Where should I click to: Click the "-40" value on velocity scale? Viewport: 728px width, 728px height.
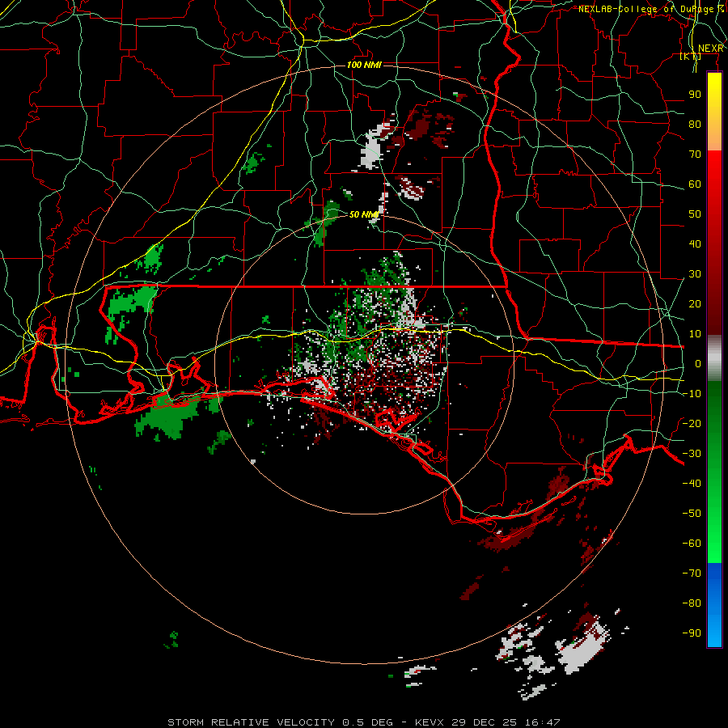tap(692, 484)
